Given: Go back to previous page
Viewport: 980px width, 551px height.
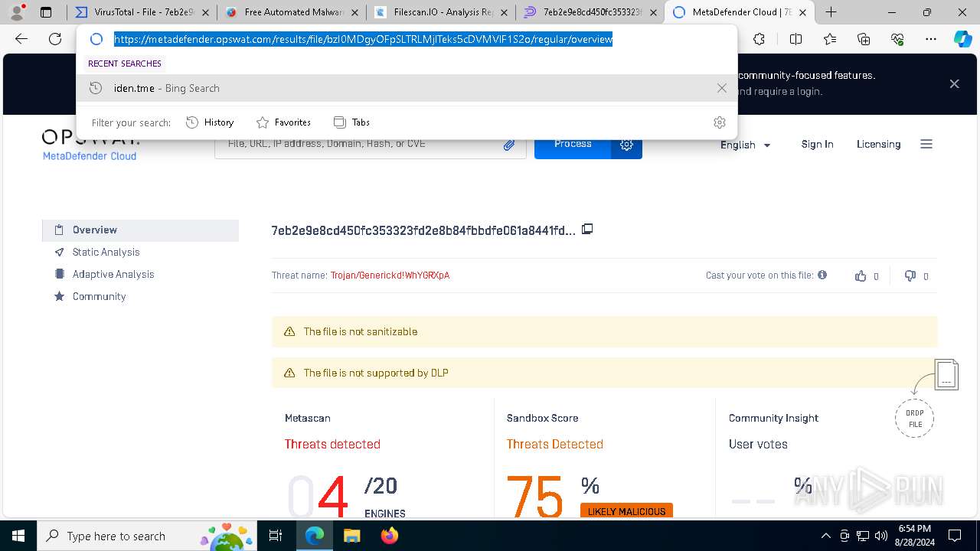Looking at the screenshot, I should click(21, 39).
